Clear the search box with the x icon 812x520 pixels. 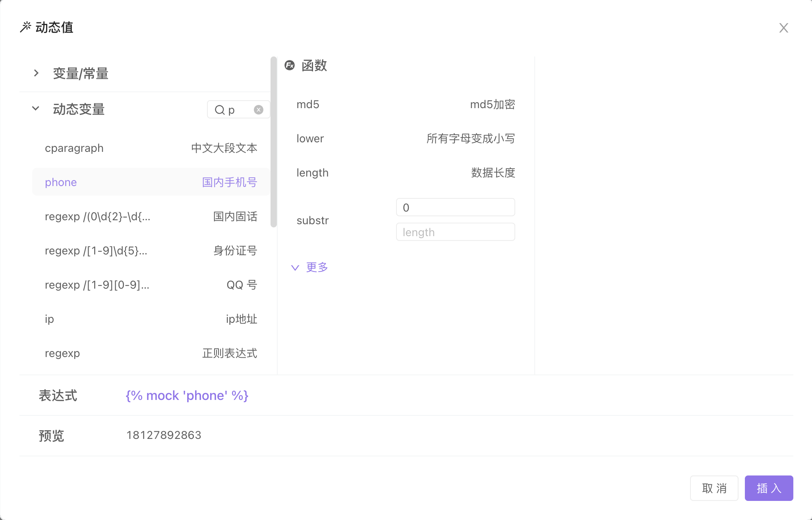click(259, 110)
